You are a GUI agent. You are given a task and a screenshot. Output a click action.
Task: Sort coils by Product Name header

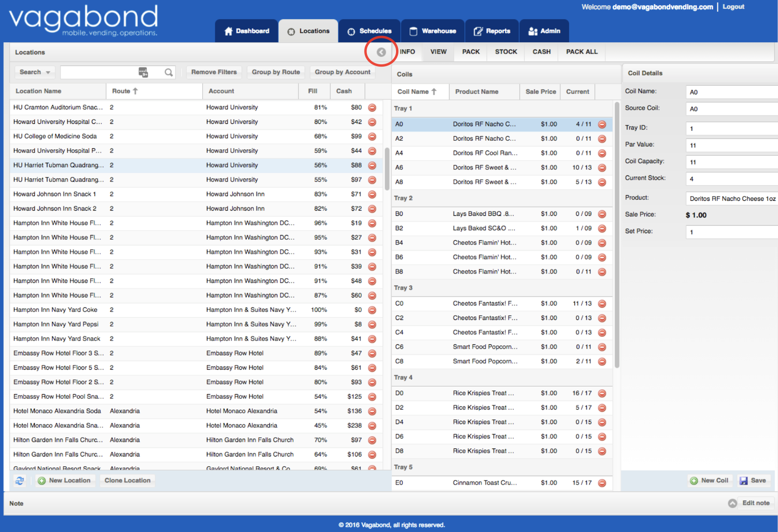[484, 91]
